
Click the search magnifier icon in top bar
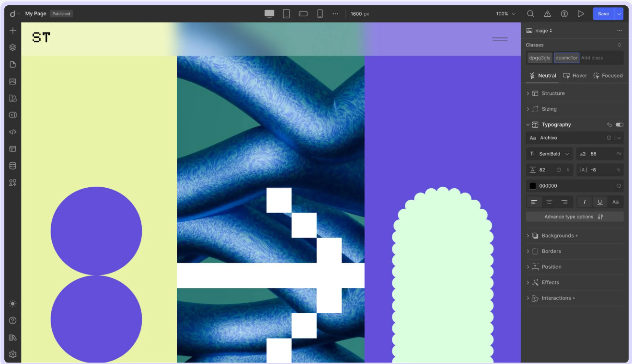[x=530, y=14]
